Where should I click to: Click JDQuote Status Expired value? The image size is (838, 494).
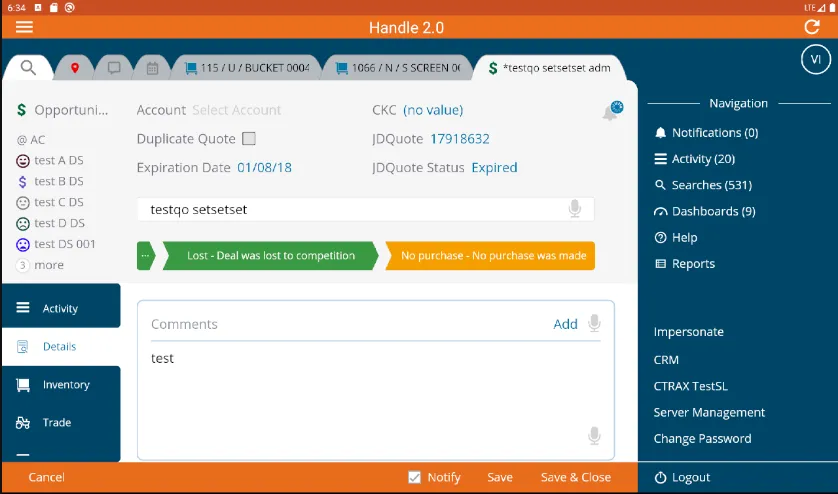tap(494, 167)
